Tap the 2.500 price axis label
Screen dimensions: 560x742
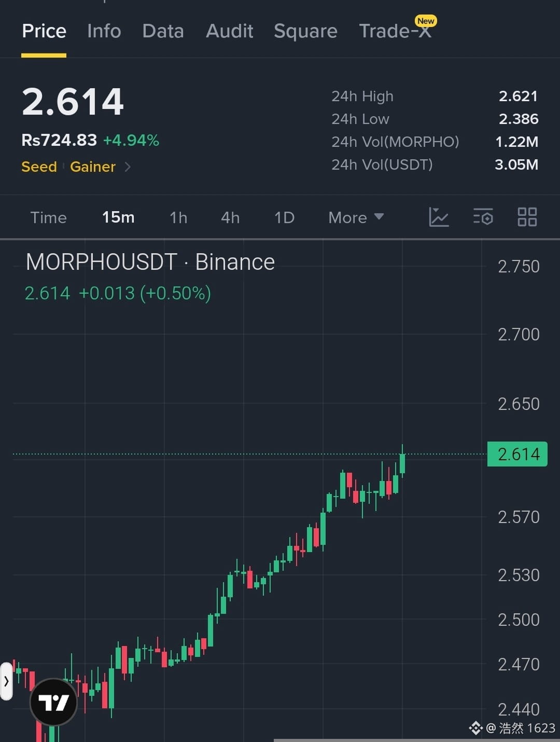519,620
